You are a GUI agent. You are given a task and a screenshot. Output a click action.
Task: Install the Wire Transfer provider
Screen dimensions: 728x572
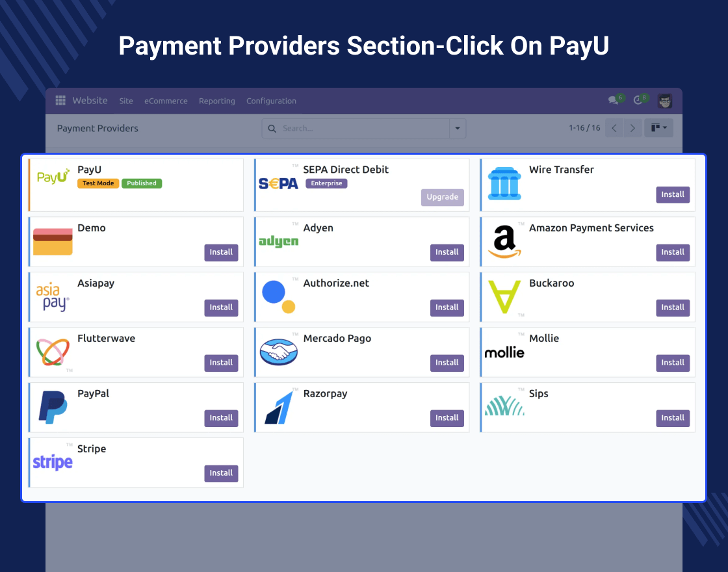click(673, 194)
